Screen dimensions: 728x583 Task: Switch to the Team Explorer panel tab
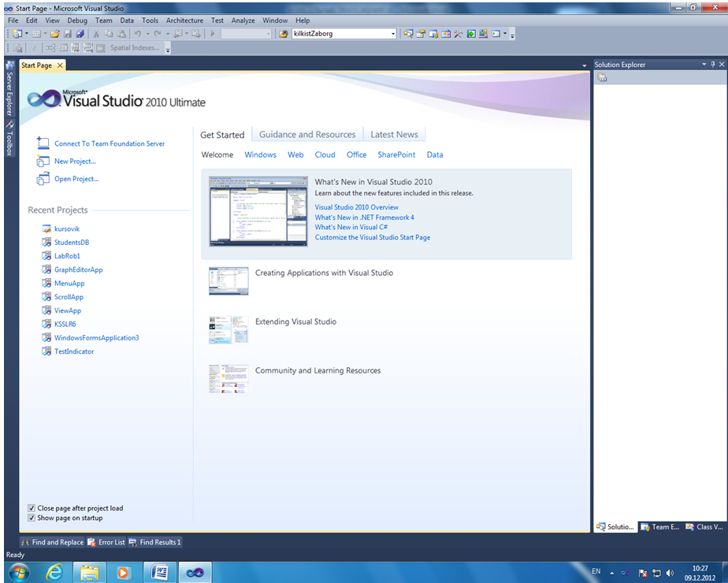660,527
